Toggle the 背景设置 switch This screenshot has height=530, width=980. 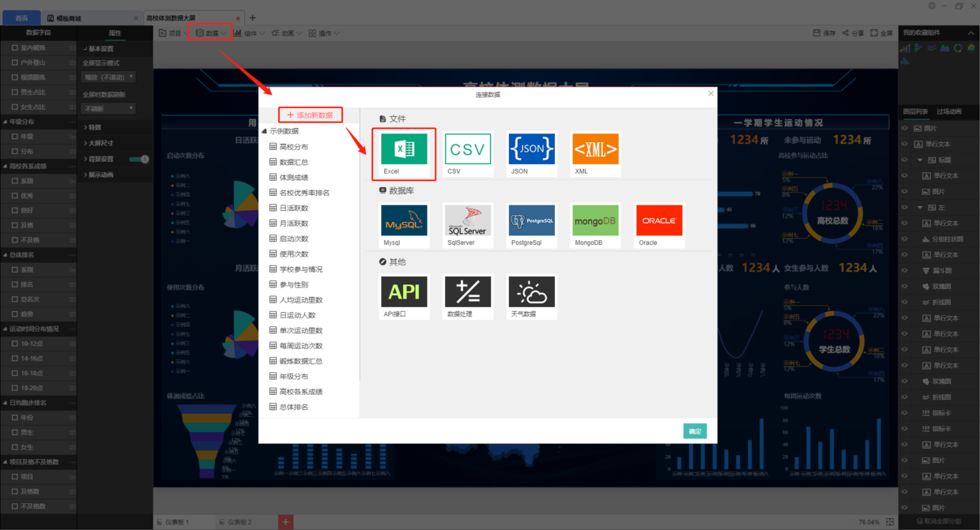[139, 160]
